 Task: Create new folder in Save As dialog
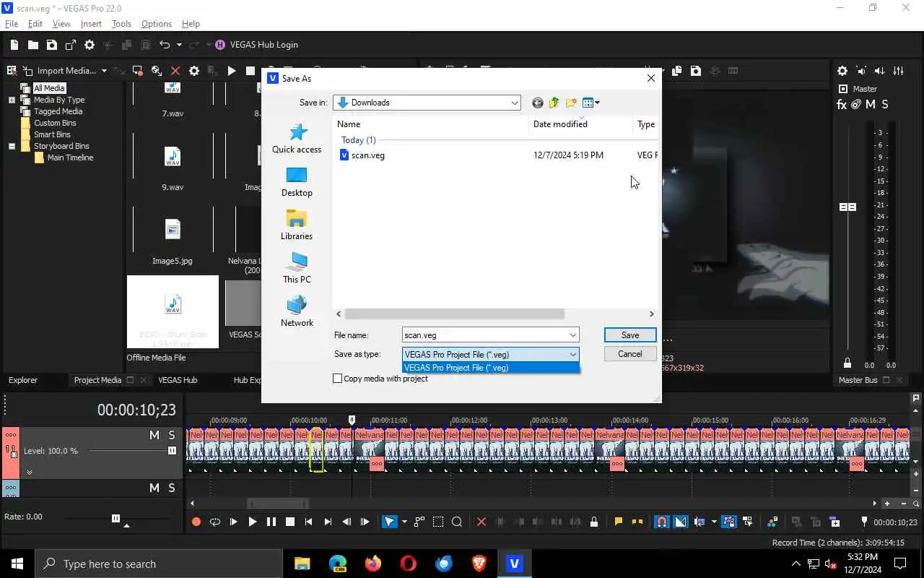[572, 103]
